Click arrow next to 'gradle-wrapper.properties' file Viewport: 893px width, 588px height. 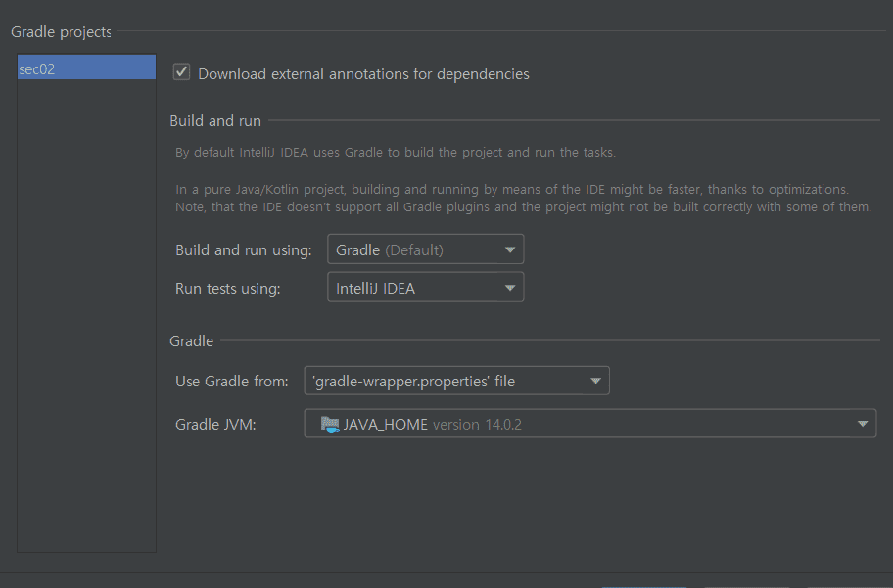coord(595,381)
